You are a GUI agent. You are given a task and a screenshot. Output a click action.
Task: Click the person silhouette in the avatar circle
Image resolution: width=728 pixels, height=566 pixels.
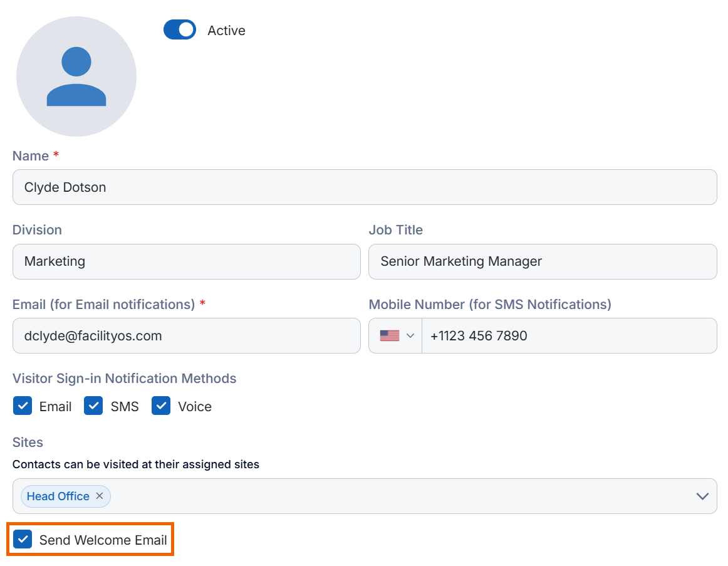75,75
